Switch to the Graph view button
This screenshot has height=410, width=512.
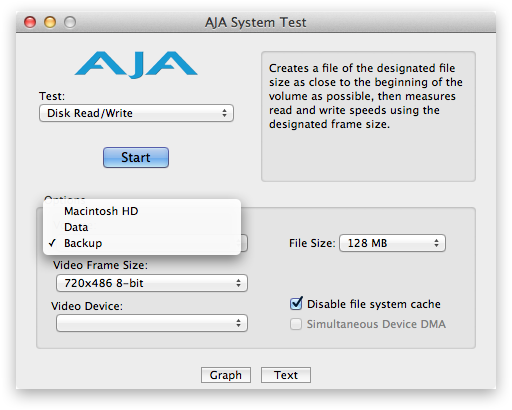point(226,375)
